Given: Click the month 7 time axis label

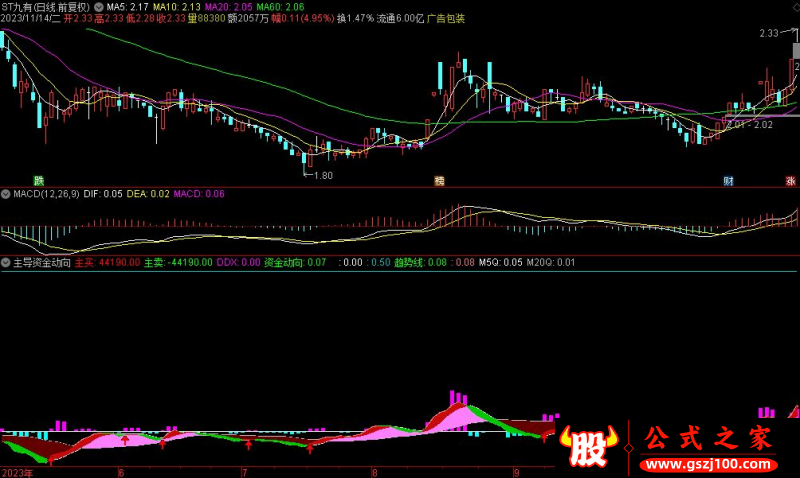Looking at the screenshot, I should [x=244, y=473].
